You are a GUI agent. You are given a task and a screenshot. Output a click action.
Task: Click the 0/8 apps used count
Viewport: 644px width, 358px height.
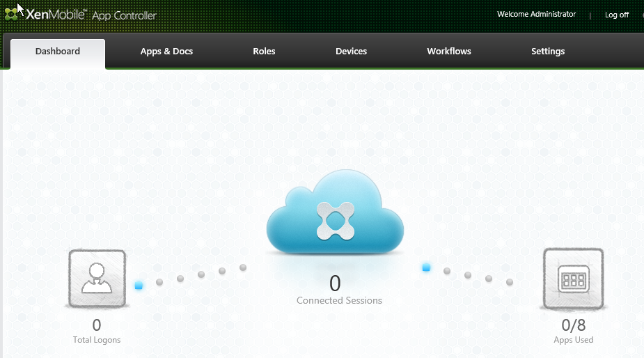[x=574, y=325]
